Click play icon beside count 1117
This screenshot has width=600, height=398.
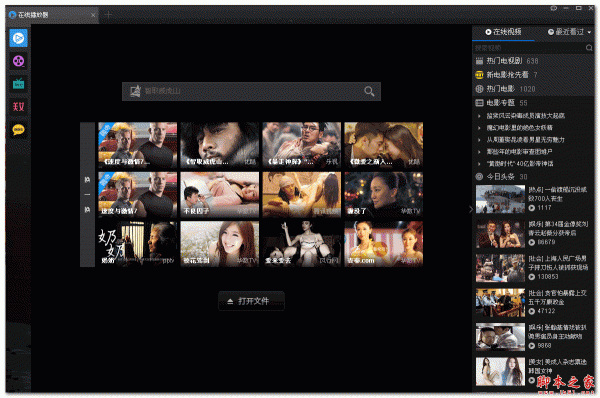[532, 208]
